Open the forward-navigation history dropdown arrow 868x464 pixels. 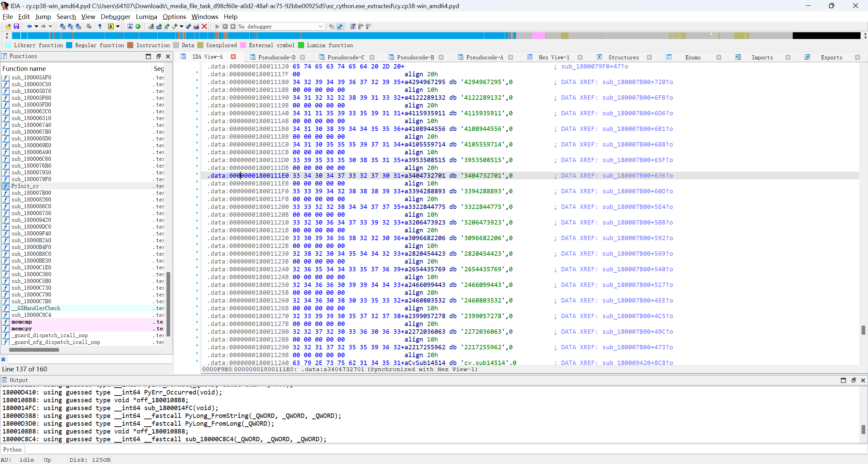coord(50,26)
